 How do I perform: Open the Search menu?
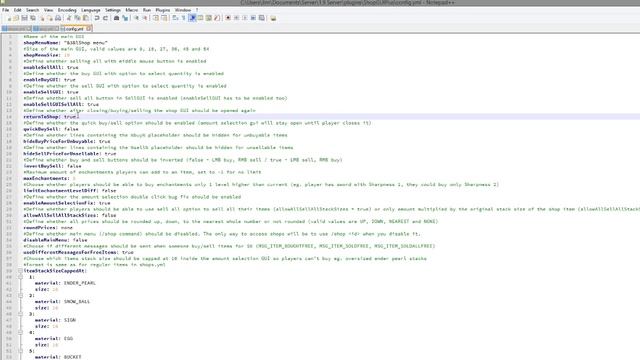33,10
